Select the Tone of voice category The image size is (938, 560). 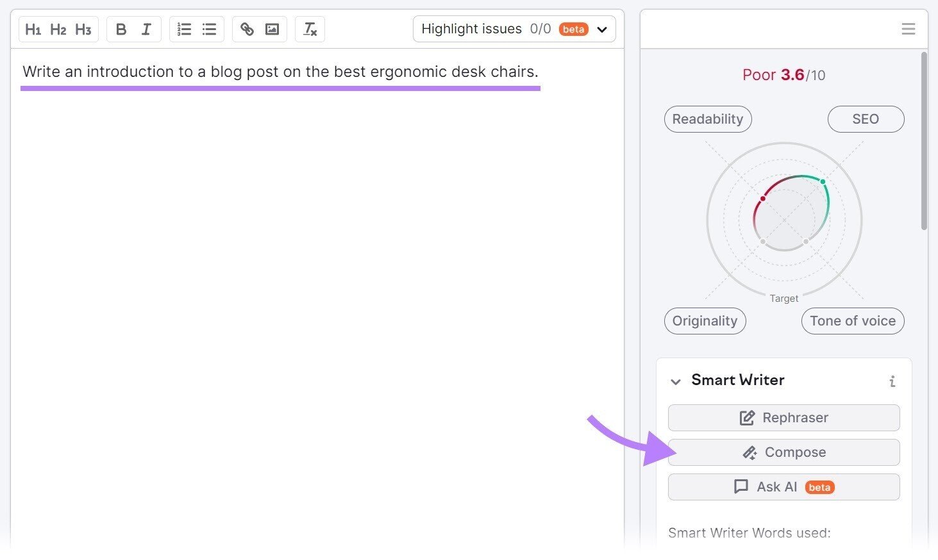click(x=852, y=321)
